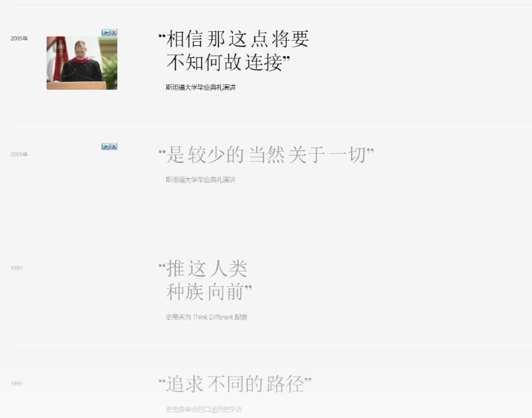This screenshot has height=418, width=532.
Task: Click the play icon for the second 2005 entry
Action: tap(106, 146)
